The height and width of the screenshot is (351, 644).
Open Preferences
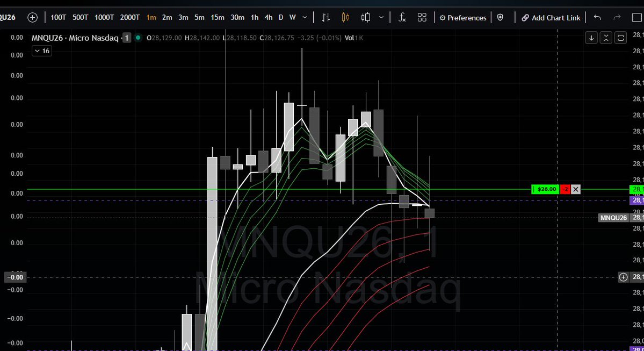pyautogui.click(x=463, y=18)
